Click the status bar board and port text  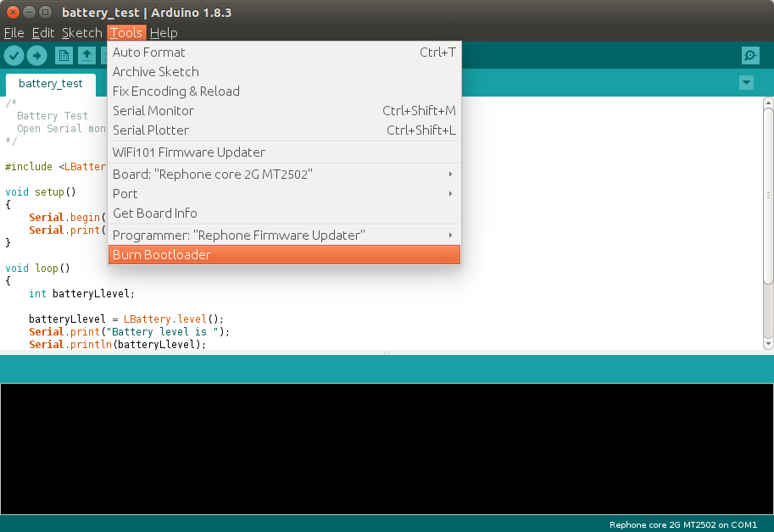(682, 524)
